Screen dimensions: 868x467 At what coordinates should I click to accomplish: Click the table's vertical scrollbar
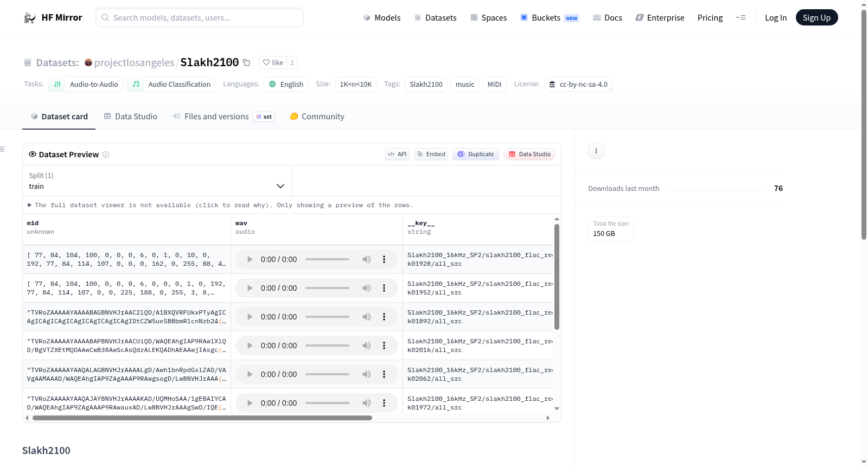tap(557, 277)
